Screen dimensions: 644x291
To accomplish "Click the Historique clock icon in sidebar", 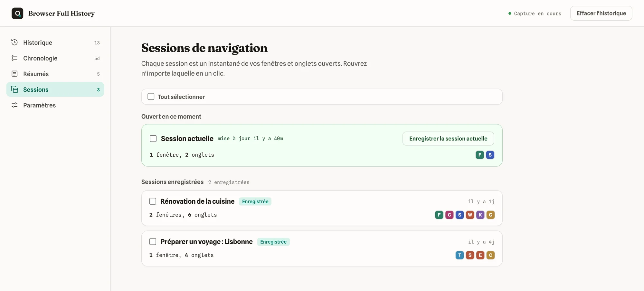I will coord(14,42).
